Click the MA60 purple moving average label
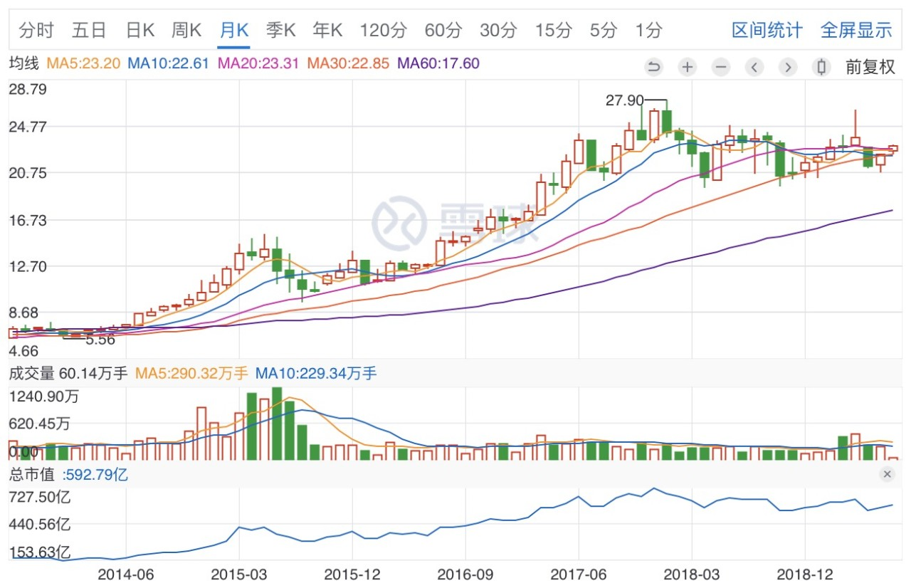The image size is (911, 588). 438,63
